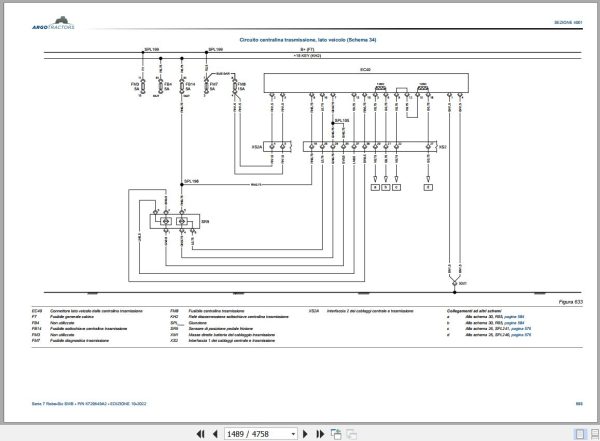Click the SR9 sensor label
Screen dimensions: 600x441
tap(205, 222)
